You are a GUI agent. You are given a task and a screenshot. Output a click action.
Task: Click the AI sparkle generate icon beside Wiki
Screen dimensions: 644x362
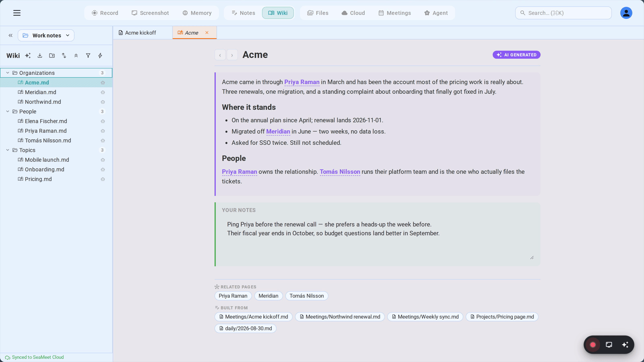click(x=28, y=56)
